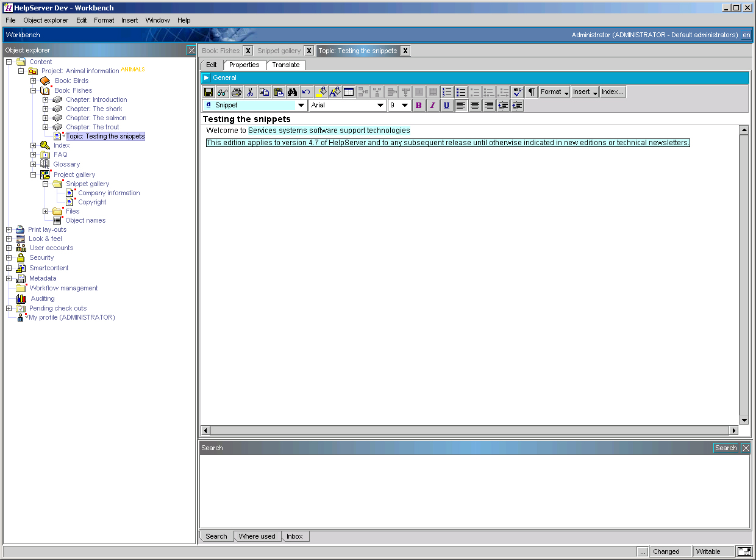Screen dimensions: 756x560
Task: Switch to the Properties tab
Action: click(x=244, y=65)
